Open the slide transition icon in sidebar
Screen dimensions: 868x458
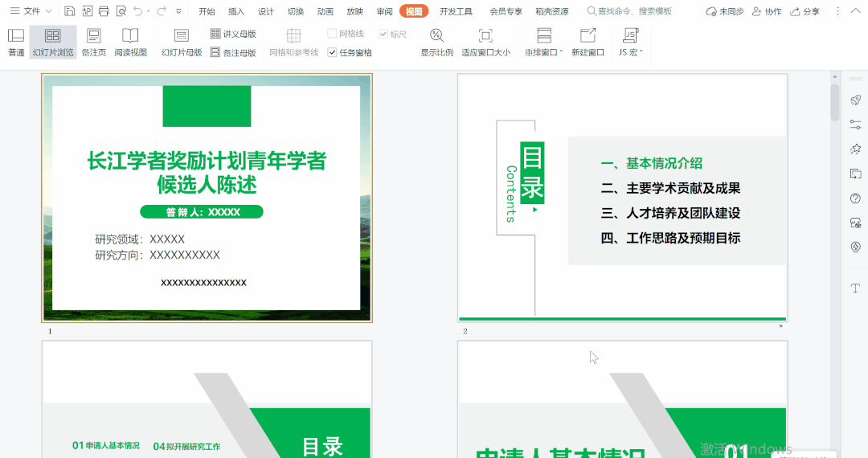tap(855, 174)
